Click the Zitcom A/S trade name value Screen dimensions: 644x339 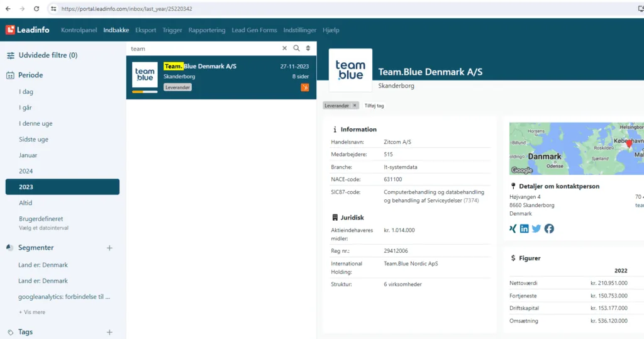pos(397,142)
